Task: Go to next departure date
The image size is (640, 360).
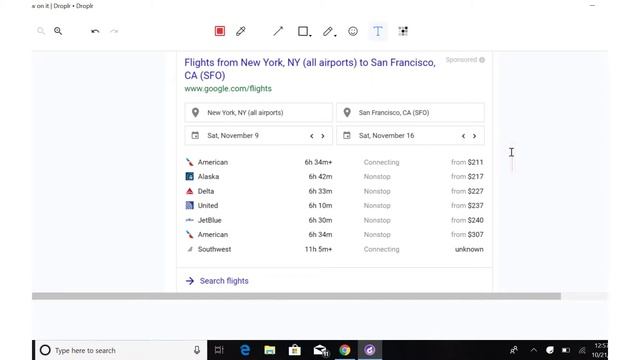Action: pyautogui.click(x=323, y=136)
